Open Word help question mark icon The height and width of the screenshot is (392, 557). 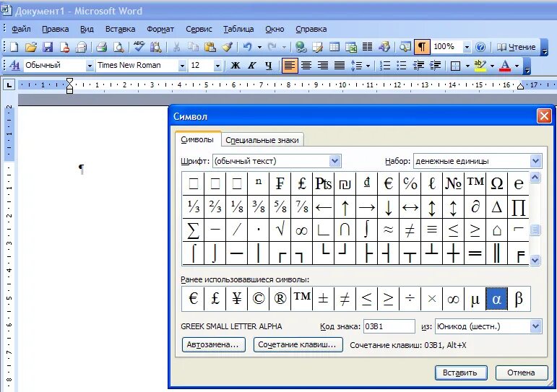tap(480, 47)
